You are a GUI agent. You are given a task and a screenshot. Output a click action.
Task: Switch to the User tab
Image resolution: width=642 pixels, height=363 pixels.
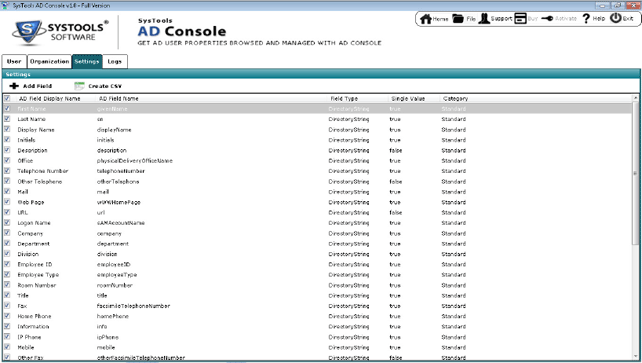click(14, 61)
